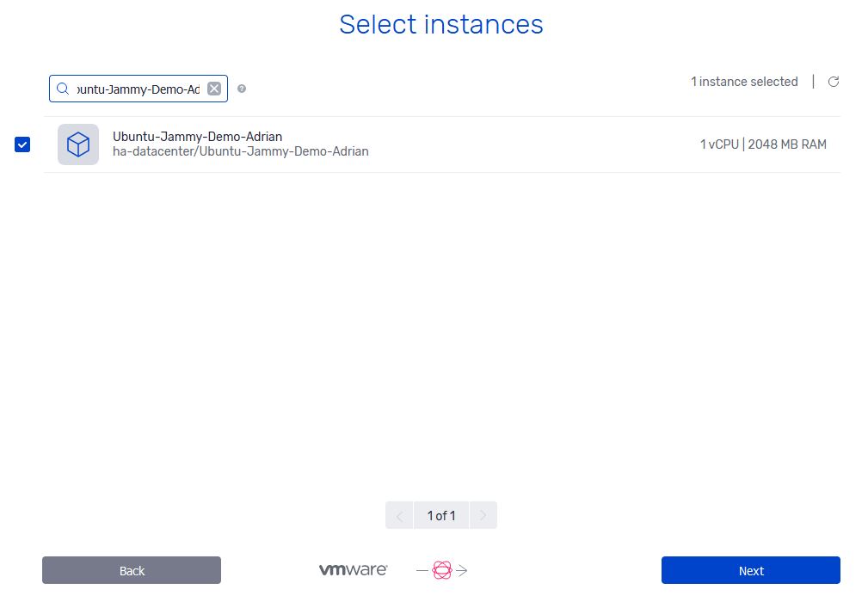Click the cube icon of Ubuntu-Jammy-Demo-Adrian
868x614 pixels.
tap(78, 144)
